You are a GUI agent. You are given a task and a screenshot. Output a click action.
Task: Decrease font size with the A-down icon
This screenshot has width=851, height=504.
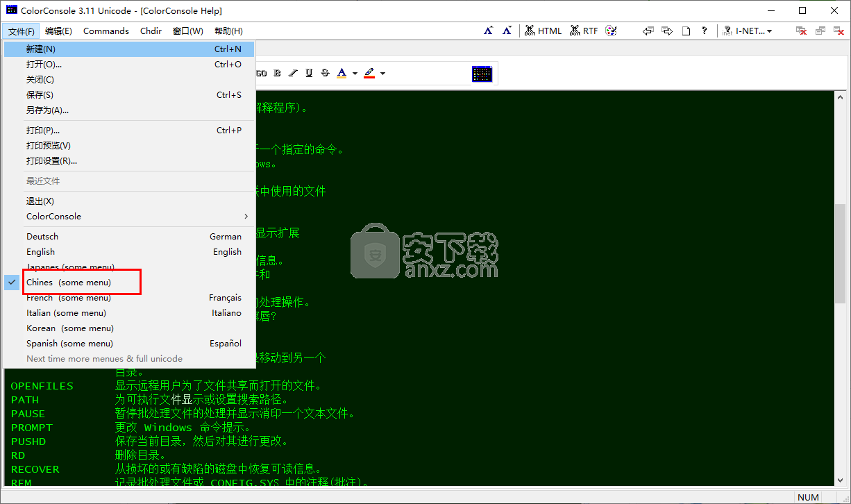[507, 31]
